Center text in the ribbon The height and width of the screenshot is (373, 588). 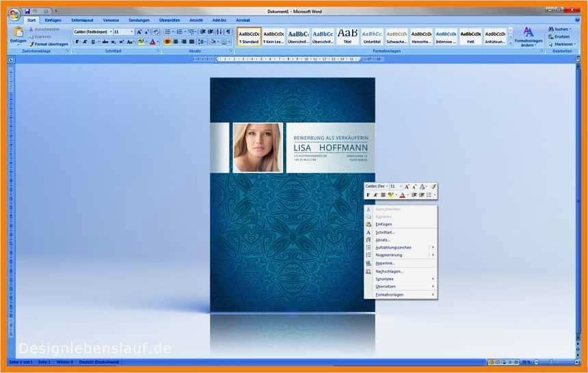pos(176,42)
